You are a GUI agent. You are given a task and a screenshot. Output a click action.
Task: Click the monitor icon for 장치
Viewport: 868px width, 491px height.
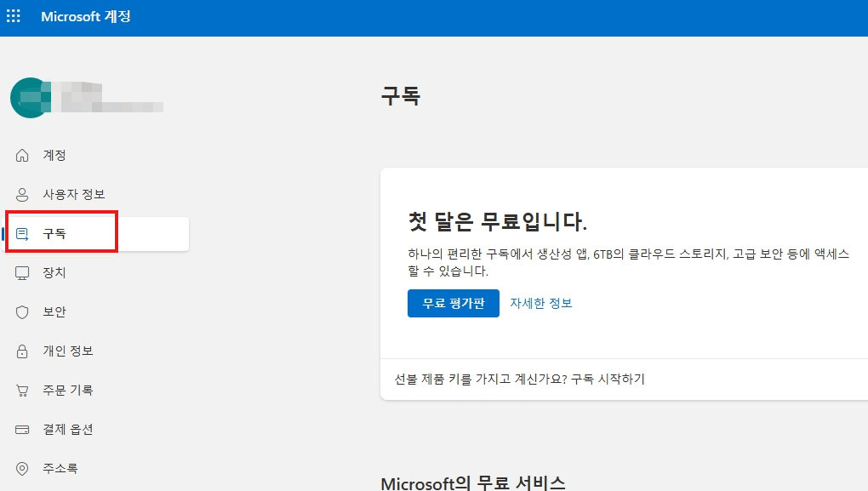22,273
